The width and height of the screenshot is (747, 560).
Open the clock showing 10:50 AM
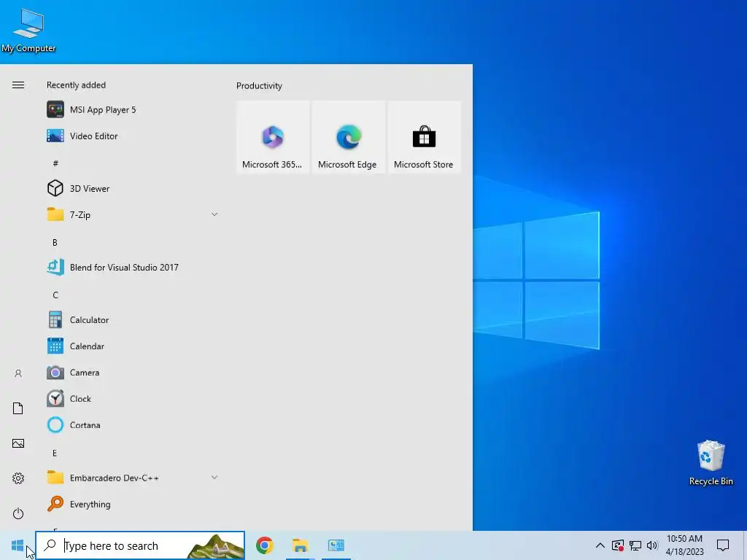pos(684,545)
